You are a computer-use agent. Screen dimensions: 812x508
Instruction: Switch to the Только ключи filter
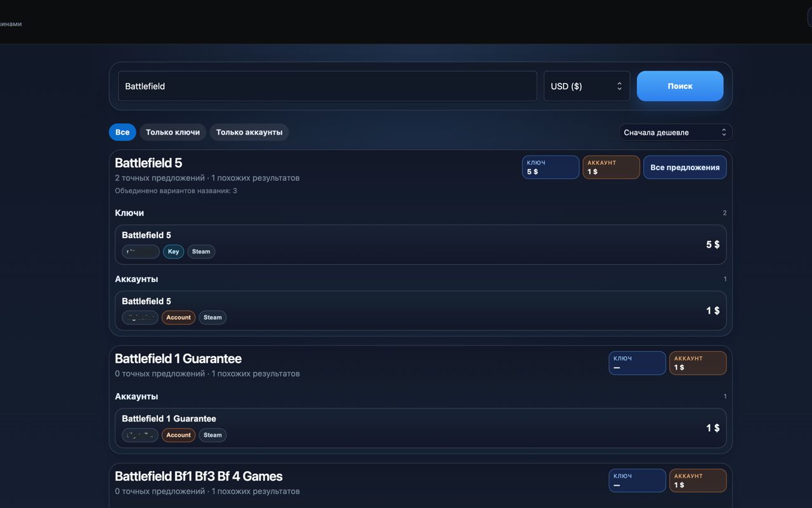[173, 132]
